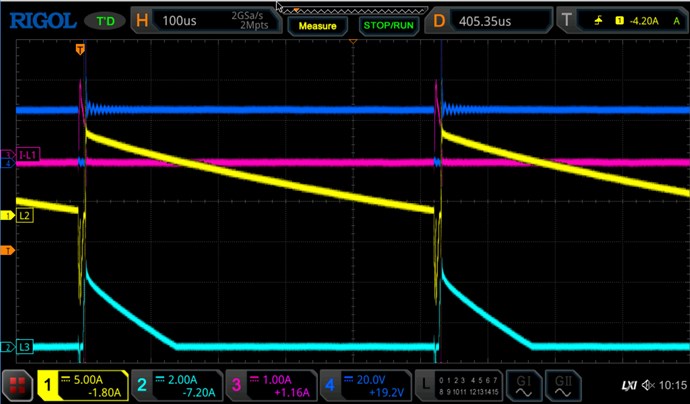Toggle channel 3 1.00A box
690x404 pixels.
271,386
